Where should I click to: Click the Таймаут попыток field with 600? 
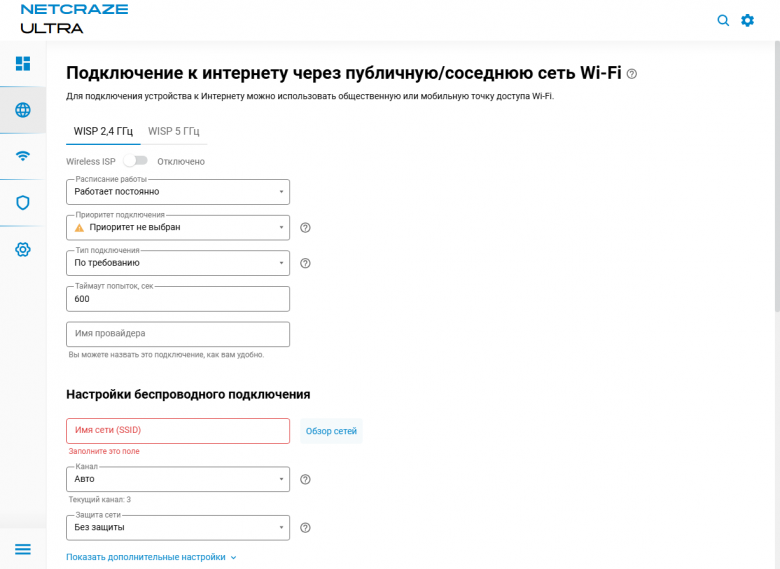point(178,299)
